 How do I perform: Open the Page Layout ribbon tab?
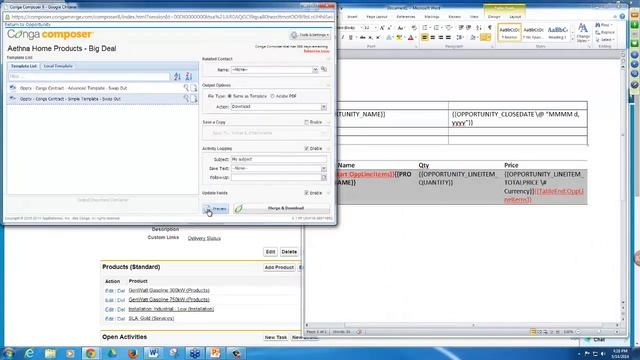pyautogui.click(x=376, y=17)
